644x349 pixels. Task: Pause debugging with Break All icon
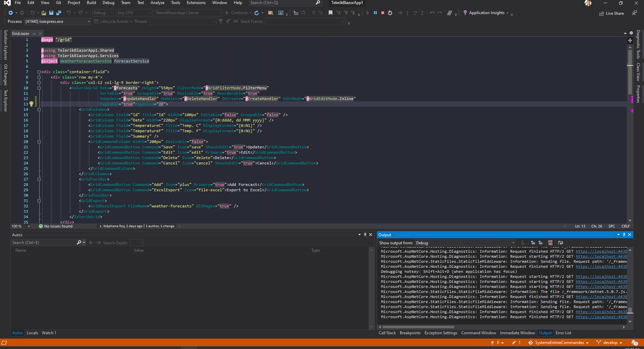pyautogui.click(x=375, y=13)
